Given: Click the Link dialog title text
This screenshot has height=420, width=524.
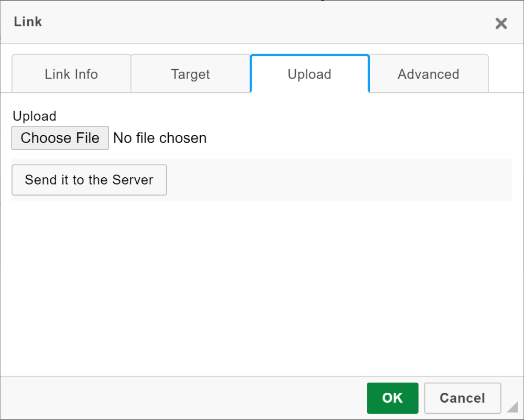Looking at the screenshot, I should (28, 22).
